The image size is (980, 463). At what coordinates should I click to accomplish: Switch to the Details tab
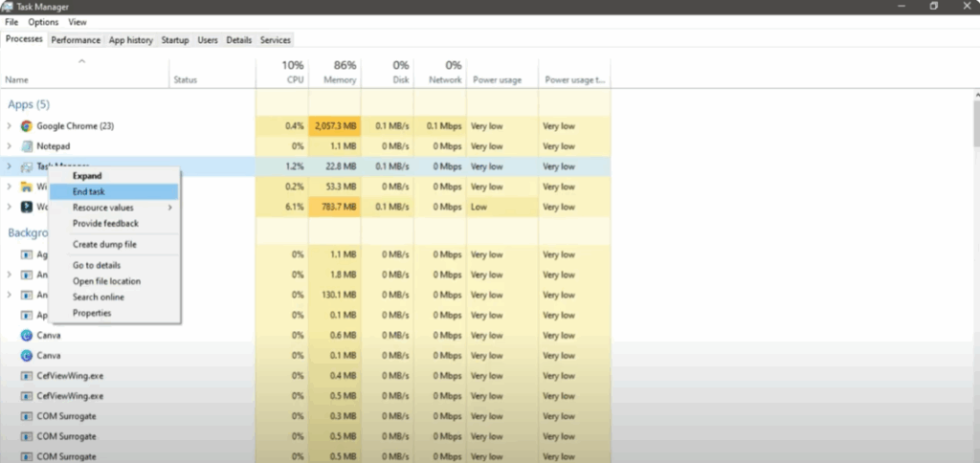tap(238, 40)
